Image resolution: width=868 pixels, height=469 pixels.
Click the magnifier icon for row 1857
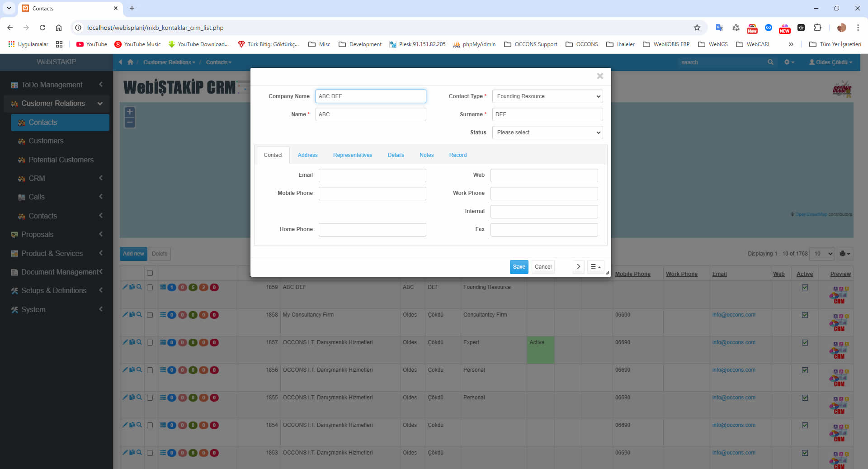click(x=139, y=342)
